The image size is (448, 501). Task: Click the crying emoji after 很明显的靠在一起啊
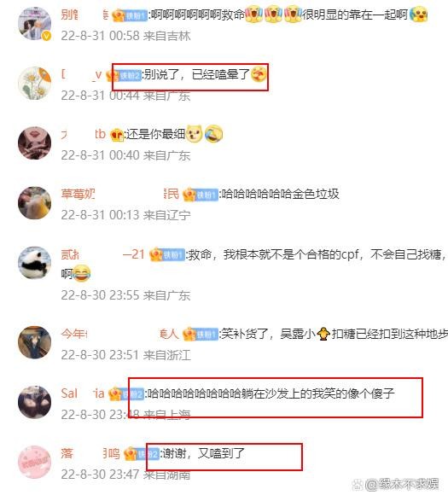coord(419,15)
